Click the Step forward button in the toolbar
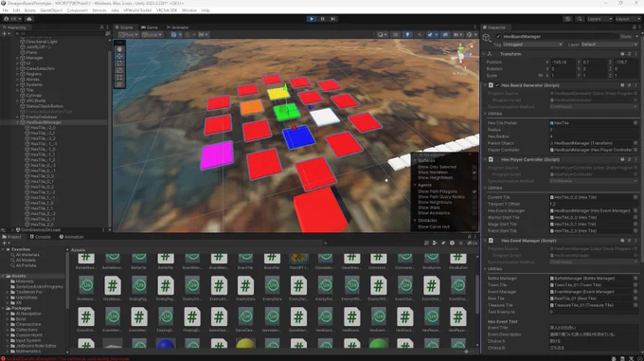644x361 pixels. click(333, 19)
